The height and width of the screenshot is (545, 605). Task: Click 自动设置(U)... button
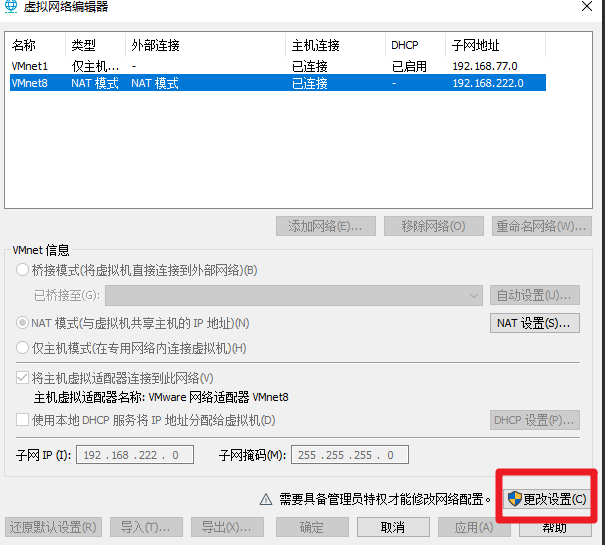(x=535, y=295)
